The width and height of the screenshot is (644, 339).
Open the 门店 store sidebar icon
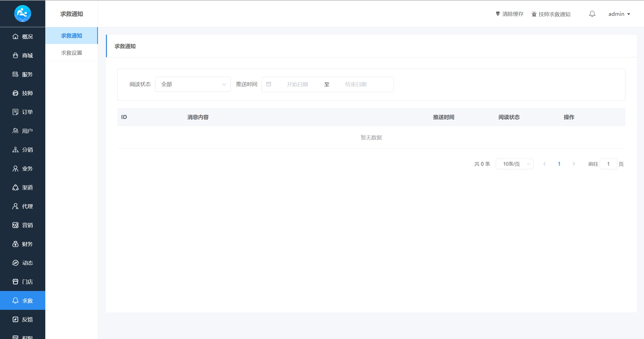[15, 282]
